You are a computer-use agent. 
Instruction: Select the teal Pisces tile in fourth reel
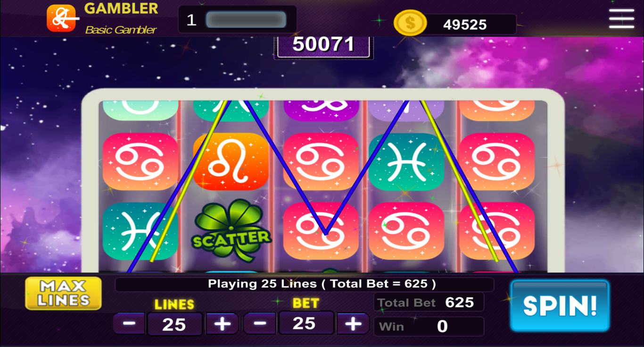(x=406, y=161)
